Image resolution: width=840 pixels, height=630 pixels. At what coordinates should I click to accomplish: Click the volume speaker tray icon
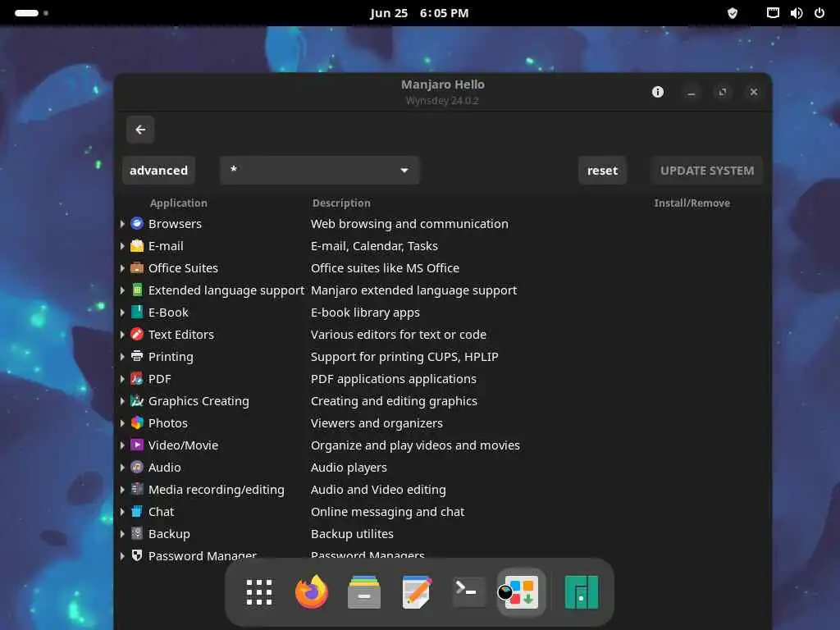[x=796, y=13]
